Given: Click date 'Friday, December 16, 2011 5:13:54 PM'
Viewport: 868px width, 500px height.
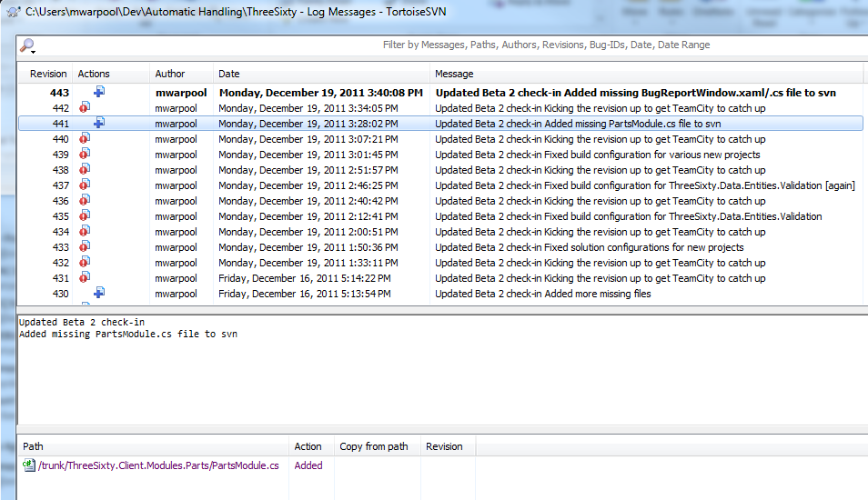Looking at the screenshot, I should click(x=305, y=295).
